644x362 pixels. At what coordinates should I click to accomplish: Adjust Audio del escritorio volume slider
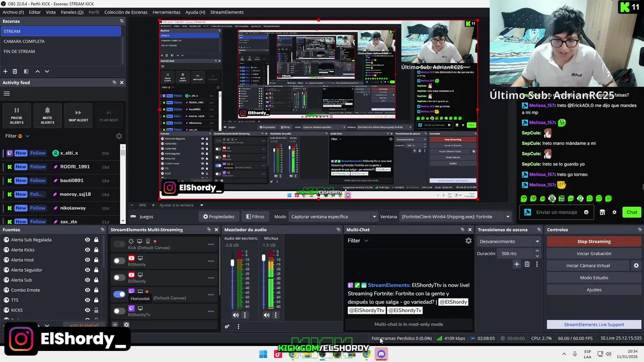(x=232, y=263)
